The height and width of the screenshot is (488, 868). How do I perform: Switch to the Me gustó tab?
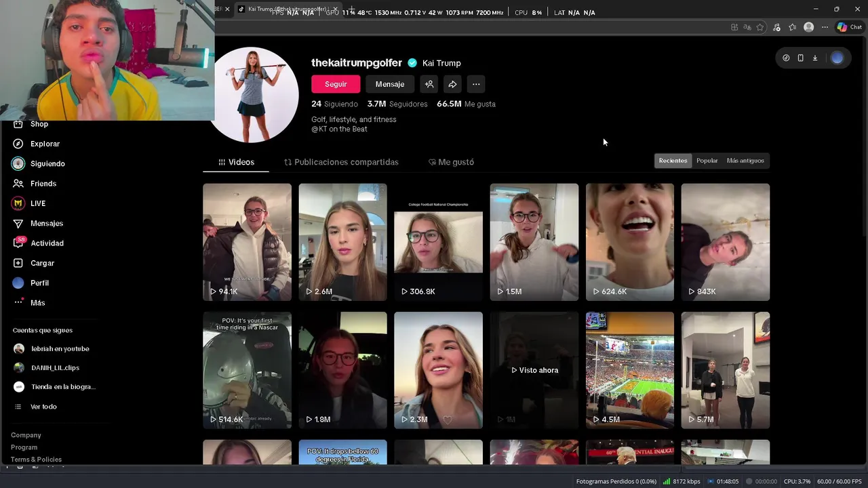(x=451, y=162)
